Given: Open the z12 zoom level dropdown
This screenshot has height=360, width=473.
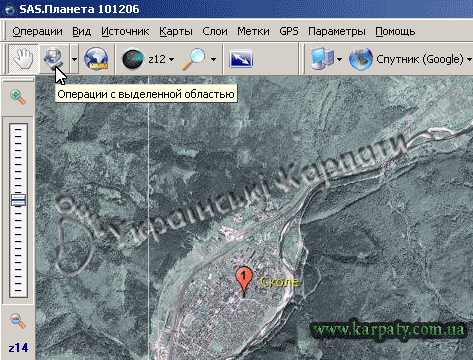Looking at the screenshot, I should tap(161, 59).
